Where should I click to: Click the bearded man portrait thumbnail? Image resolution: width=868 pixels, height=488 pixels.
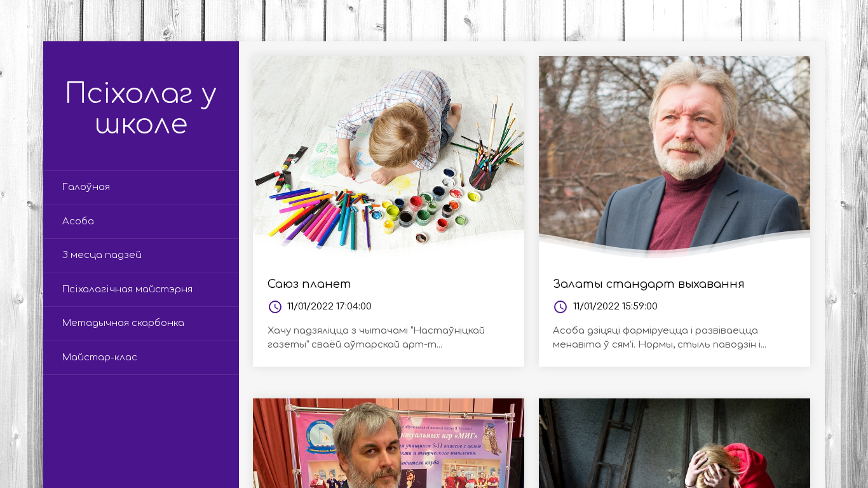pyautogui.click(x=674, y=157)
